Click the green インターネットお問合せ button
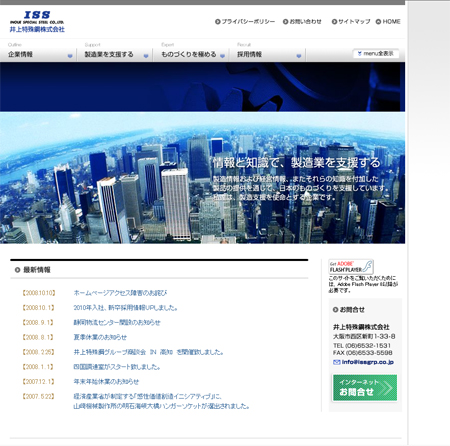Image resolution: width=450 pixels, height=446 pixels. point(365,388)
